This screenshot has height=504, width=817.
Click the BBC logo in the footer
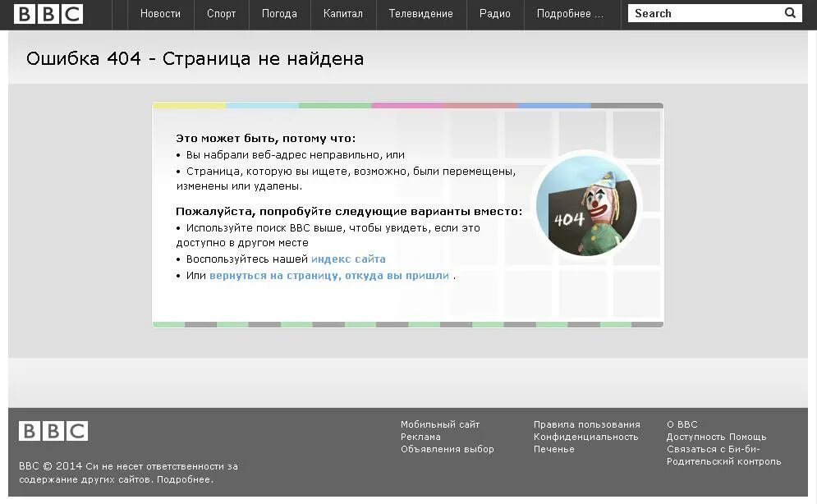click(x=53, y=431)
